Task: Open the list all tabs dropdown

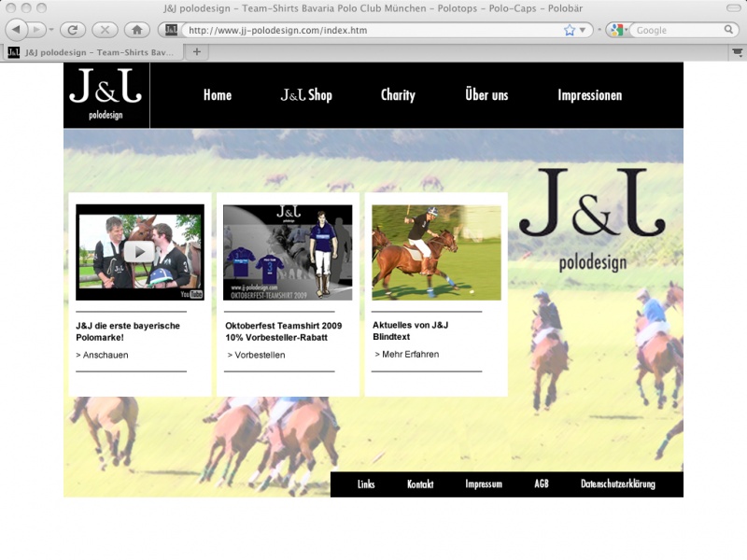Action: point(737,52)
